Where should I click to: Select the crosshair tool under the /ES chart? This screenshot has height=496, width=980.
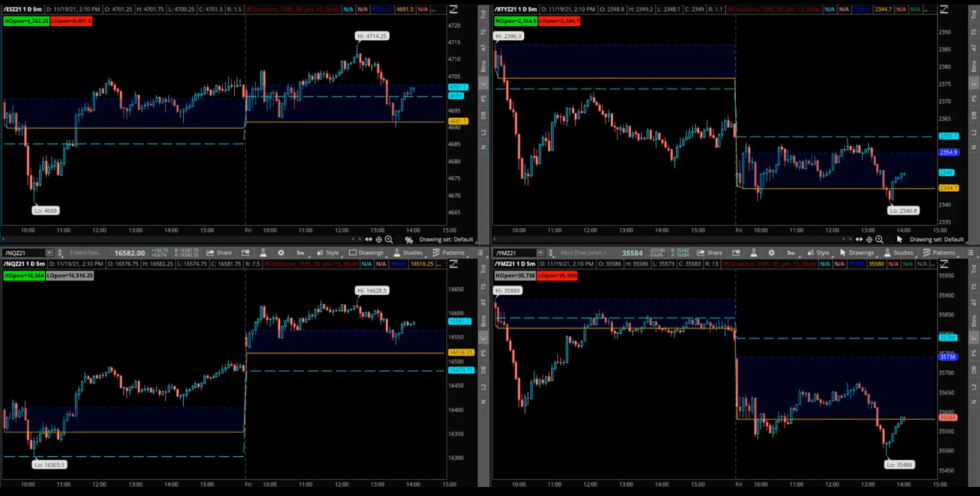pyautogui.click(x=379, y=239)
